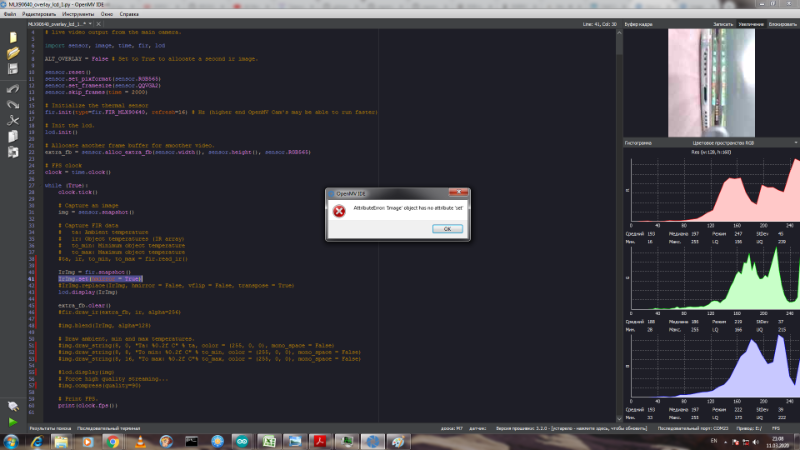800x450 pixels.
Task: Click the line print(clock.fps())
Action: coord(88,406)
